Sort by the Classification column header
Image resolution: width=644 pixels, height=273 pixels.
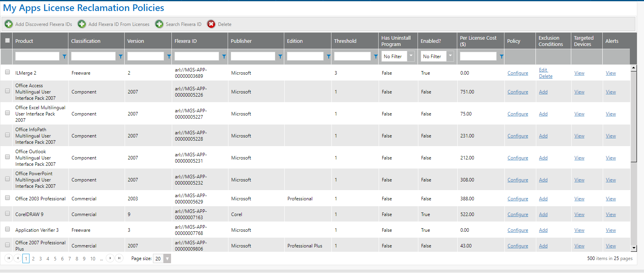coord(86,41)
